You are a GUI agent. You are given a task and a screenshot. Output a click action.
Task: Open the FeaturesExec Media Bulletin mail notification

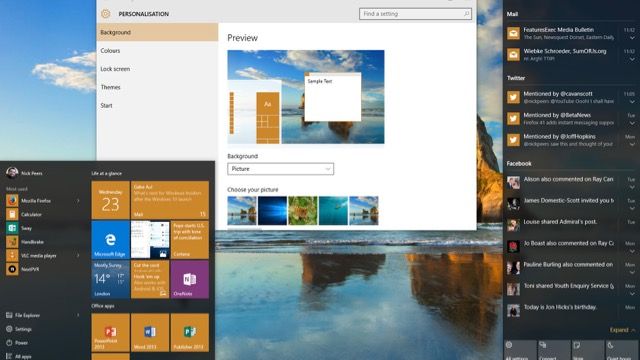pyautogui.click(x=571, y=33)
